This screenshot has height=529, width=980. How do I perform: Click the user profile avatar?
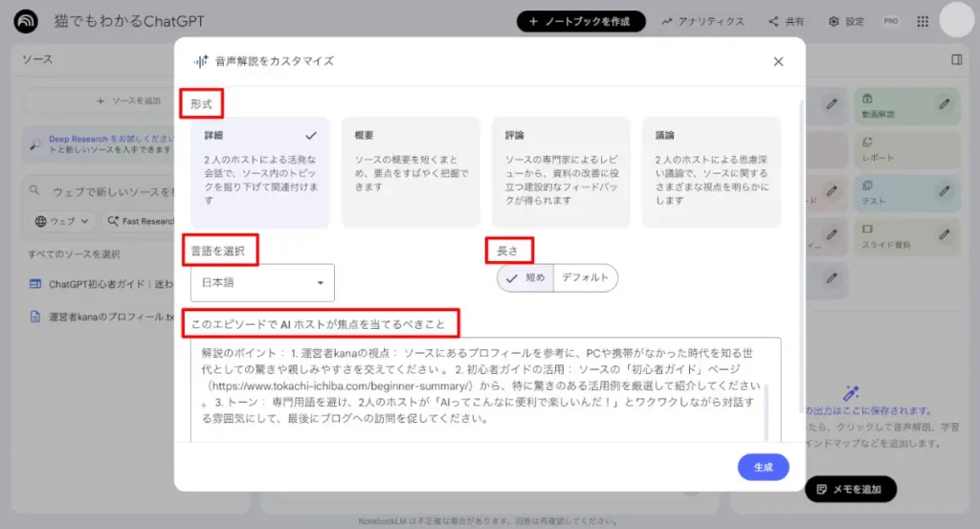[957, 20]
